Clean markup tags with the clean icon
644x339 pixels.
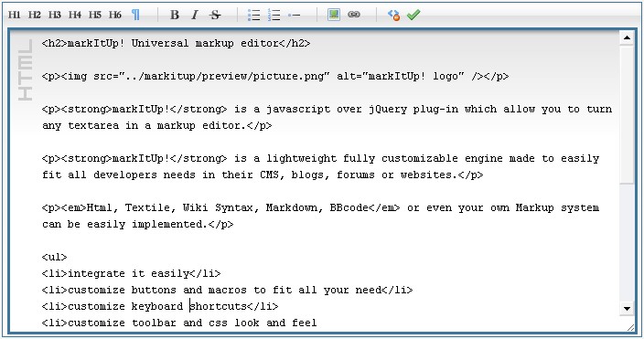(393, 16)
